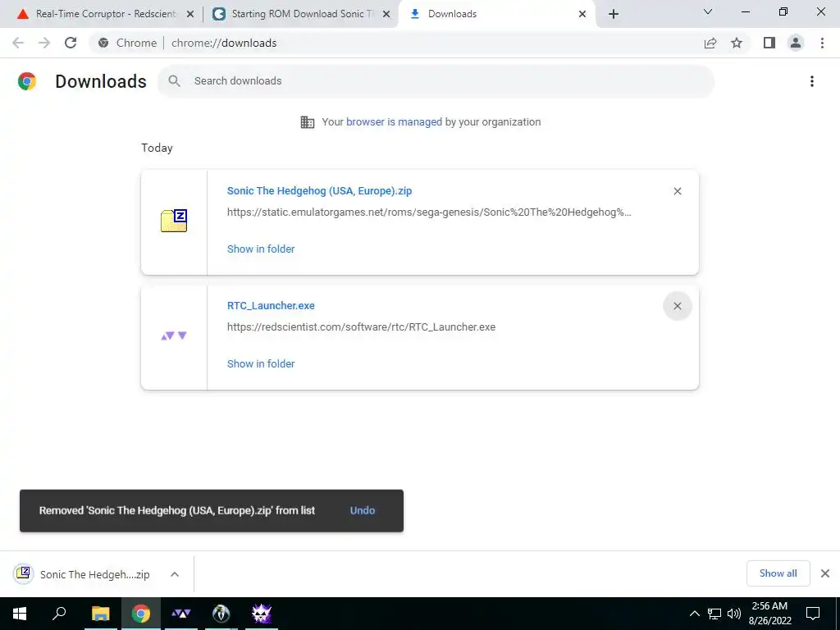Share this page icon in address bar
This screenshot has width=840, height=630.
pos(710,43)
